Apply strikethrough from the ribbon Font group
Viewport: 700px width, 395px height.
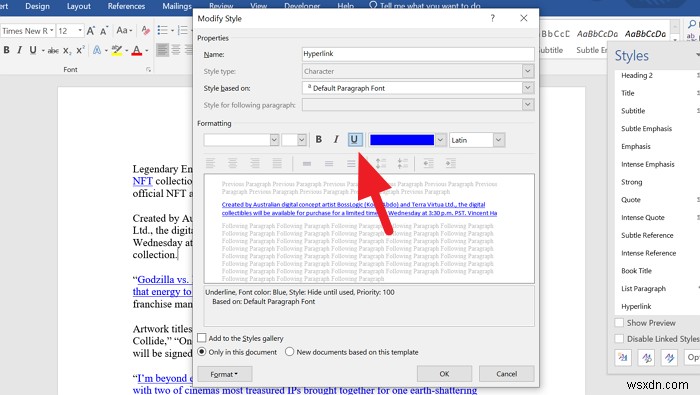click(x=53, y=50)
